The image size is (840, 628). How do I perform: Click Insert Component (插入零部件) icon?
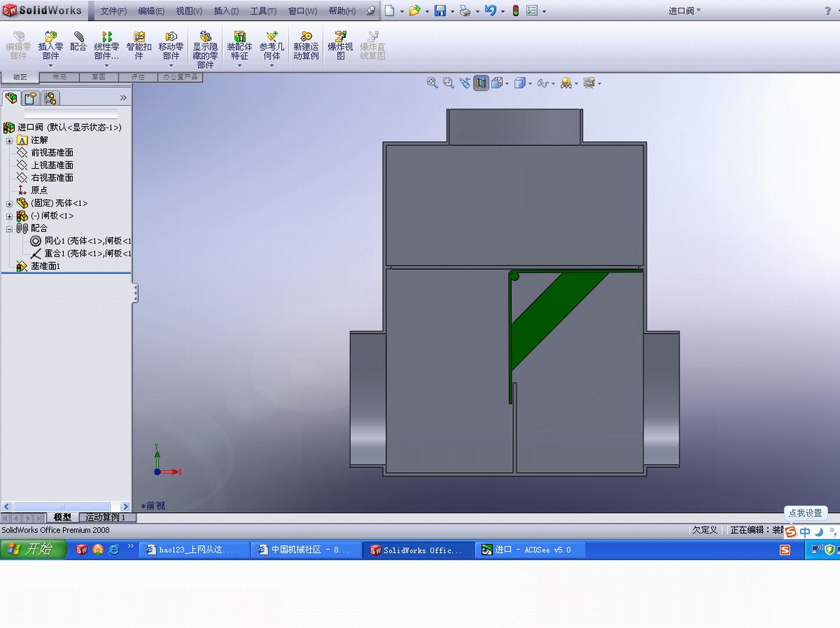coord(51,46)
